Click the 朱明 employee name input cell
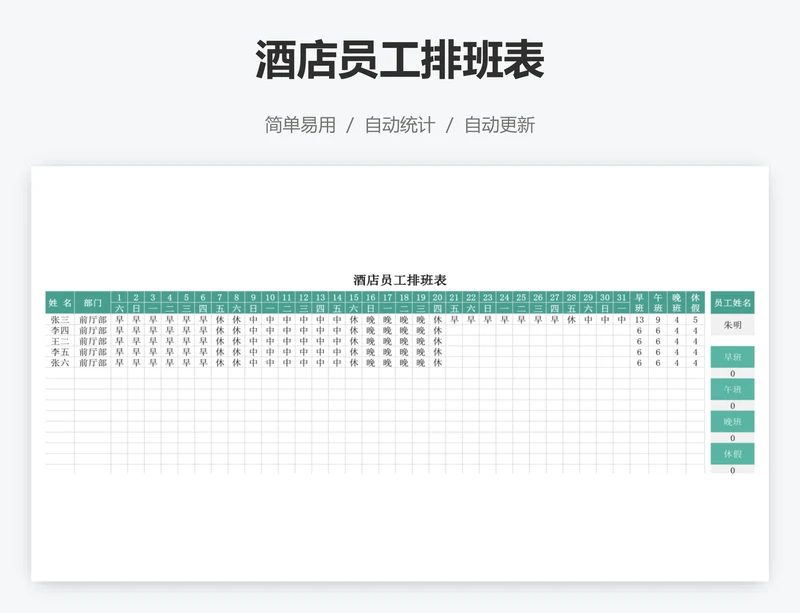Viewport: 800px width, 613px height. point(732,325)
